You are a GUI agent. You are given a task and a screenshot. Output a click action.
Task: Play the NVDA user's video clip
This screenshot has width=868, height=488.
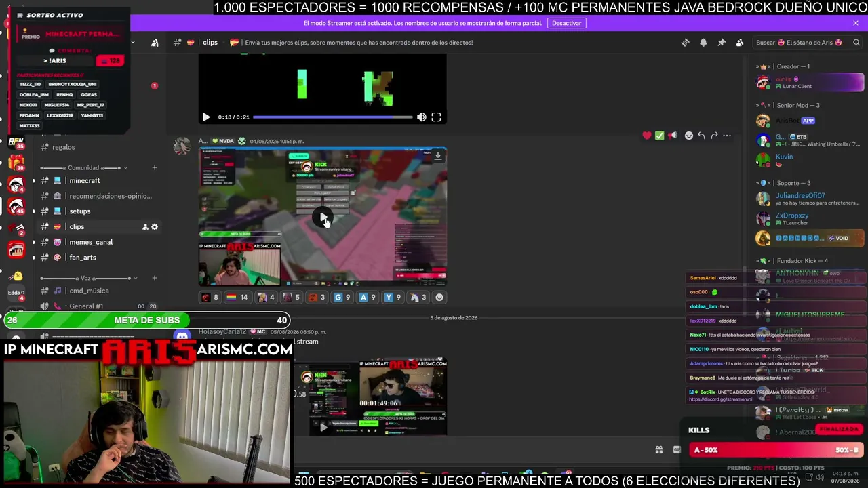(323, 217)
